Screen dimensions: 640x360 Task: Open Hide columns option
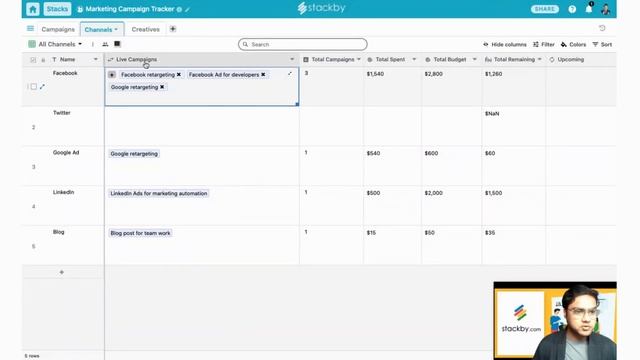pos(504,44)
